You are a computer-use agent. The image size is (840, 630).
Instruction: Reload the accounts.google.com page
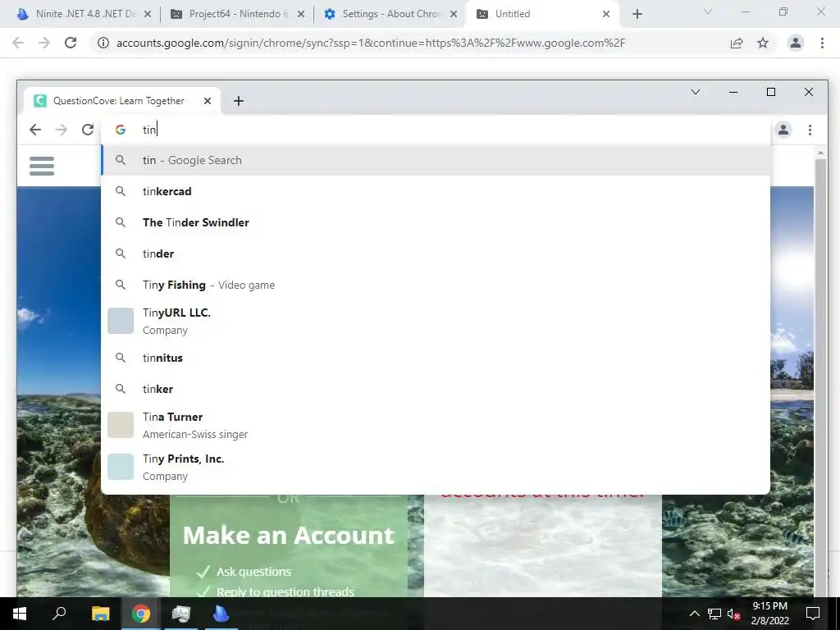[71, 43]
